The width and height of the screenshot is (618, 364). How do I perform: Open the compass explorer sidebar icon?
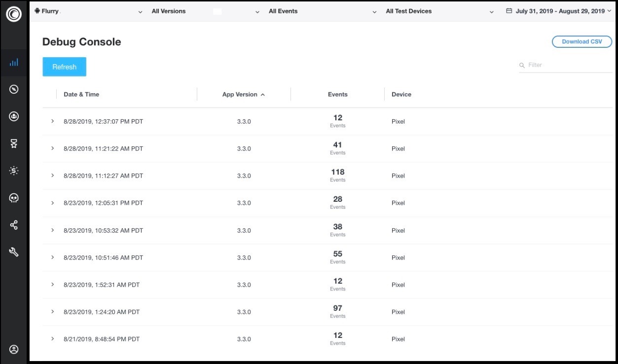[14, 89]
